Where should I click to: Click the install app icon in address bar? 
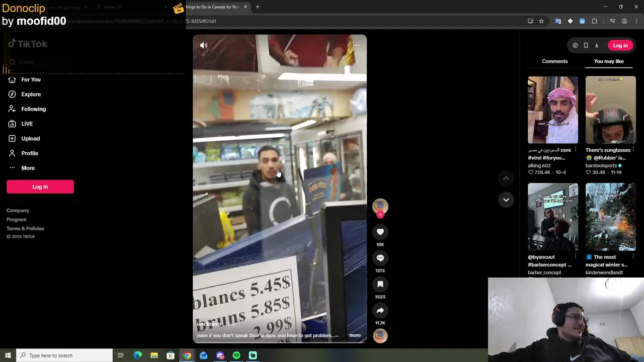click(530, 21)
